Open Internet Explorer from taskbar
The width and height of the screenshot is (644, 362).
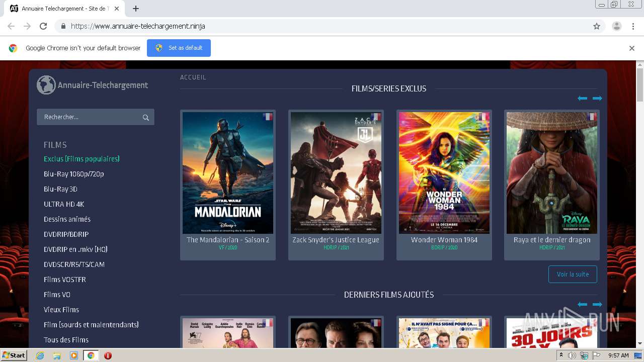pos(40,355)
